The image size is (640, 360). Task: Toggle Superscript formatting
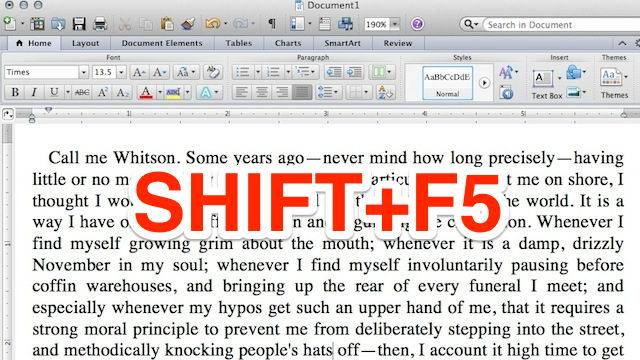pyautogui.click(x=102, y=93)
